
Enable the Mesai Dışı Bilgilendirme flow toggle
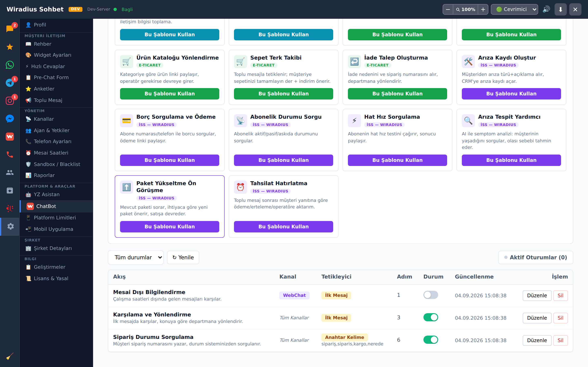(x=431, y=295)
